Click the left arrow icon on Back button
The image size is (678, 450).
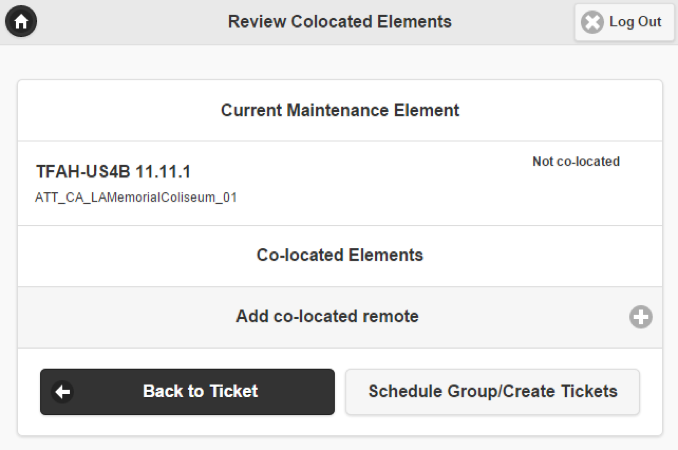(63, 392)
